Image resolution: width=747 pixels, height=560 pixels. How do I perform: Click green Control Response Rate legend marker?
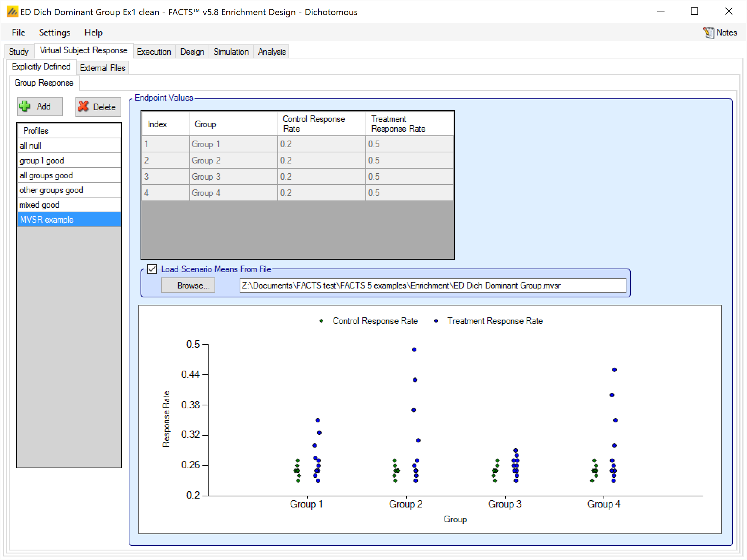[321, 321]
